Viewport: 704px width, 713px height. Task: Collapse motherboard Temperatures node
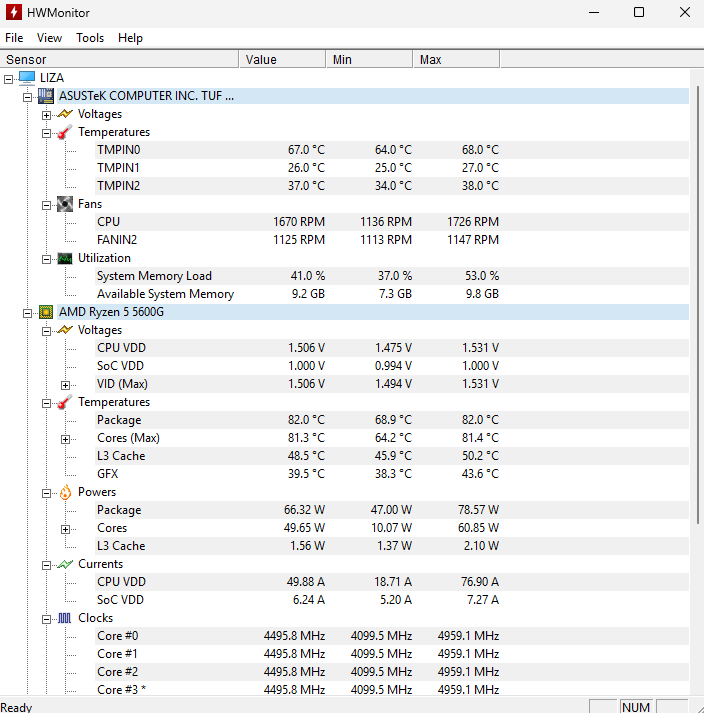click(46, 133)
